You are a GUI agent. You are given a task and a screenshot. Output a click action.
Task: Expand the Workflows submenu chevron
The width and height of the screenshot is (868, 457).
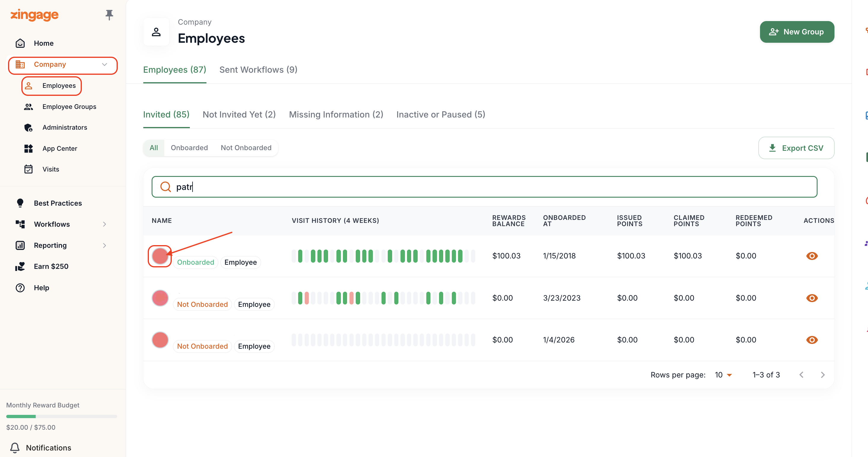104,224
